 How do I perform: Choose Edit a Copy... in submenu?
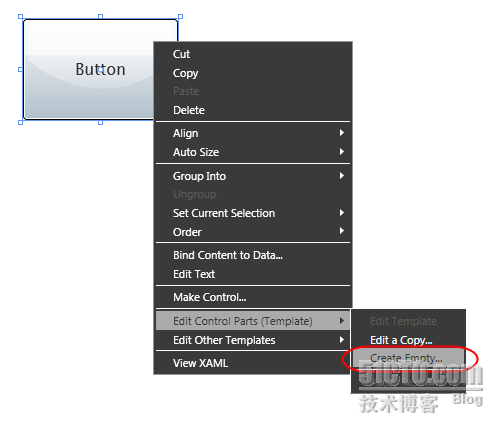click(x=409, y=340)
